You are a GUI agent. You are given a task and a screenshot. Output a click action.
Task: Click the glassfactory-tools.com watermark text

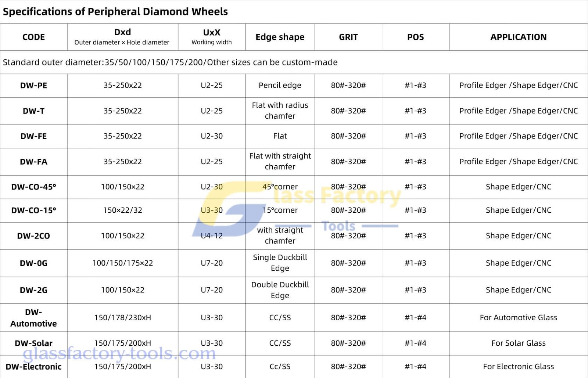119,353
